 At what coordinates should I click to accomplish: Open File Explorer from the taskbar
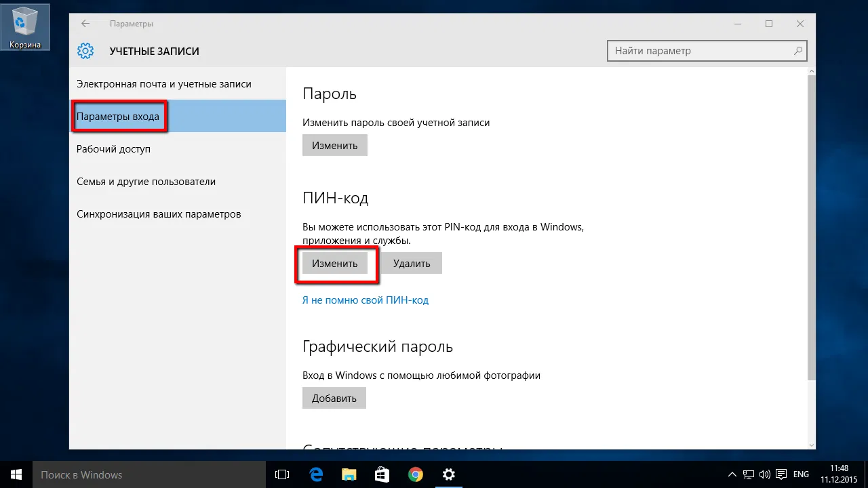pos(349,474)
